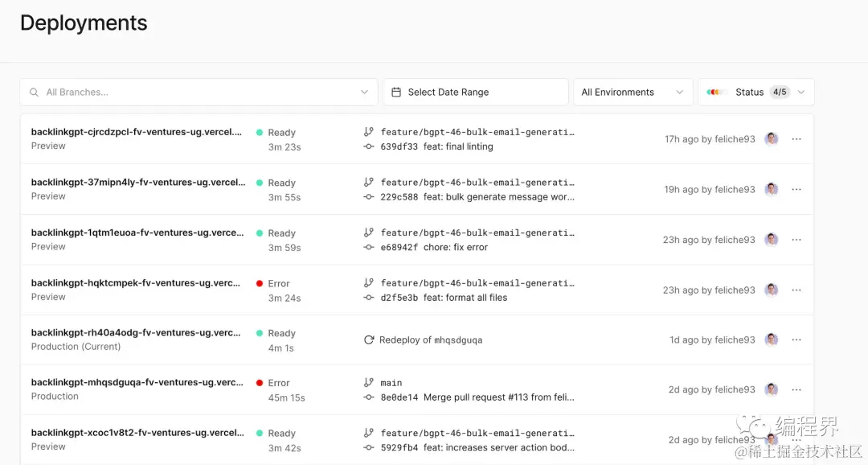Open options menu for backlinkgpt-37mipn4ly deployment
868x465 pixels.
pyautogui.click(x=796, y=190)
